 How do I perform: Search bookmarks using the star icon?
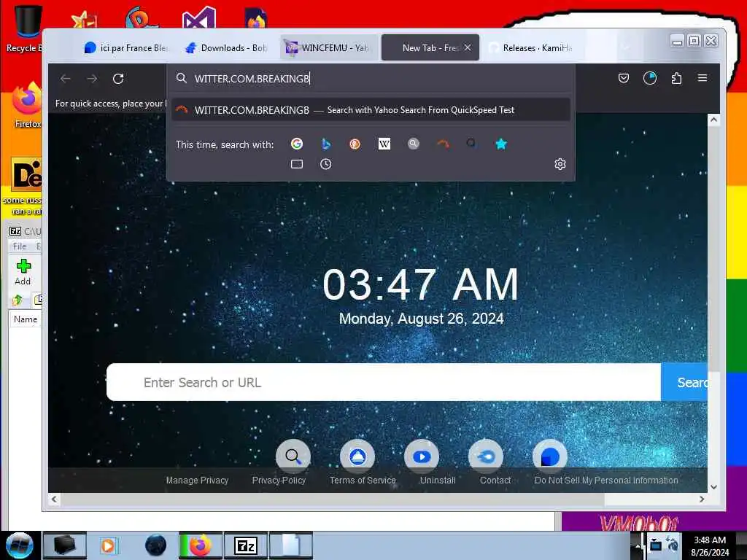(x=500, y=144)
